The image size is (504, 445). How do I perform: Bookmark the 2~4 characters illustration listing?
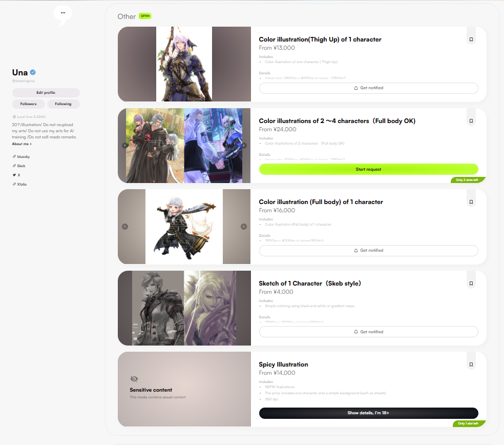(x=471, y=121)
